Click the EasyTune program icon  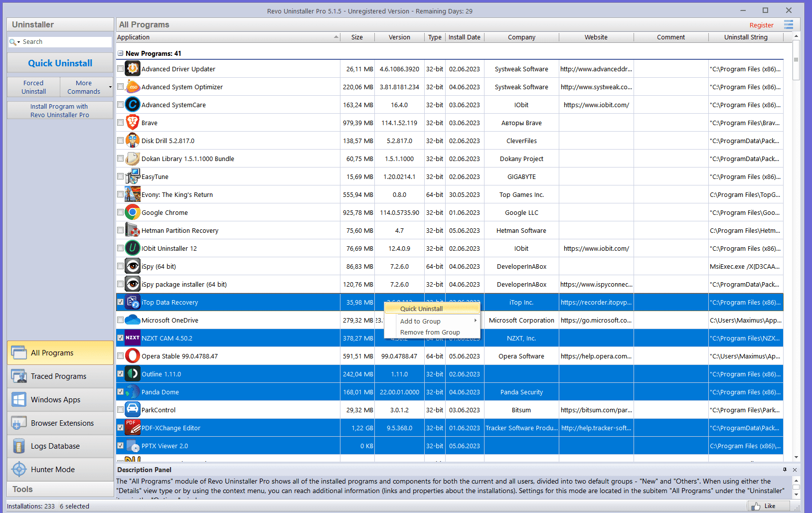[x=133, y=176]
